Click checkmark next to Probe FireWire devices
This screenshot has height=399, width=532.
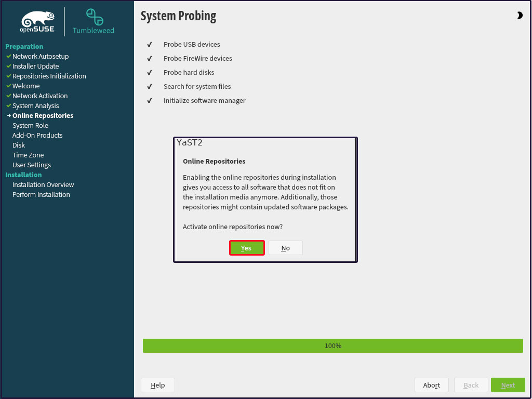tap(149, 58)
